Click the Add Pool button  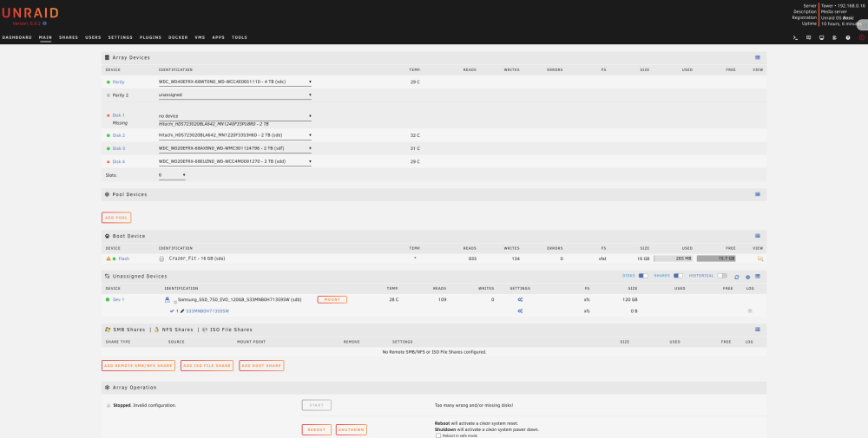coord(116,218)
